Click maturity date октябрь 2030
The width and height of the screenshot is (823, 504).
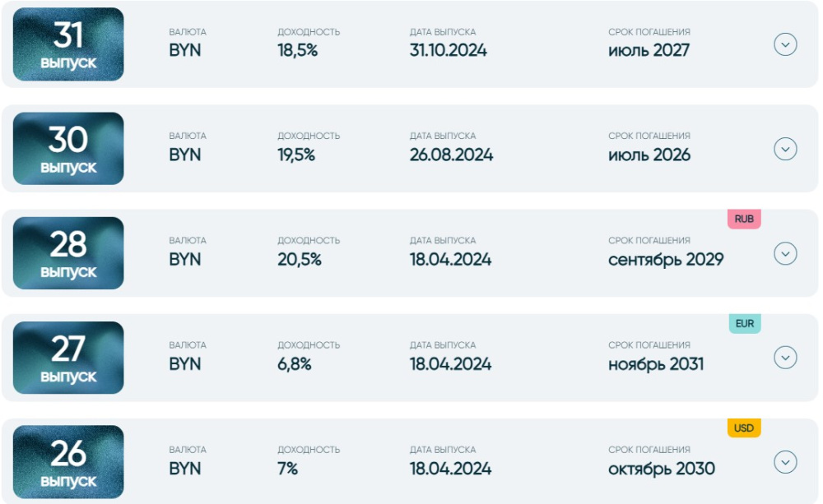[662, 469]
